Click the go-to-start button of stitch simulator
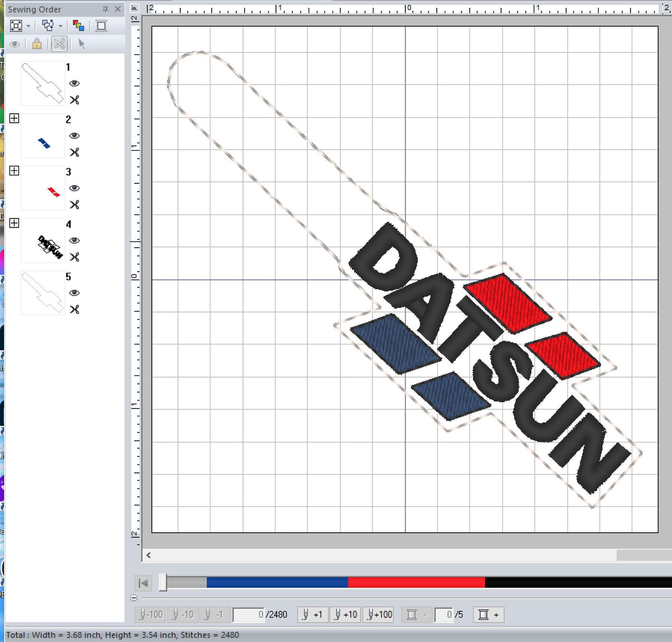Viewport: 672px width, 642px height. (x=143, y=583)
